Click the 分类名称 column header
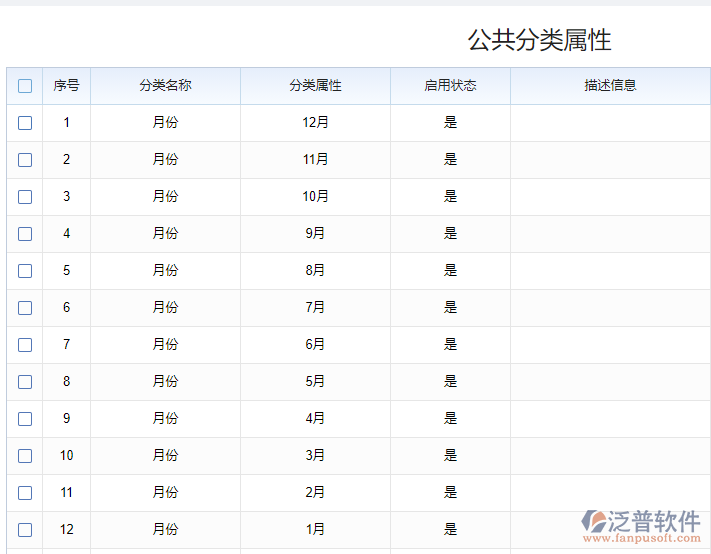Viewport: 711px width, 554px height. (165, 86)
